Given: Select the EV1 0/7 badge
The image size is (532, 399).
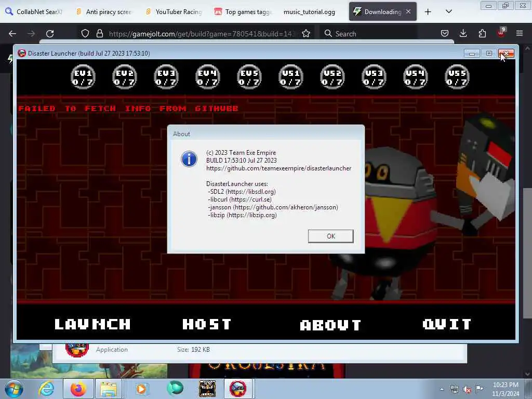Looking at the screenshot, I should click(x=83, y=77).
